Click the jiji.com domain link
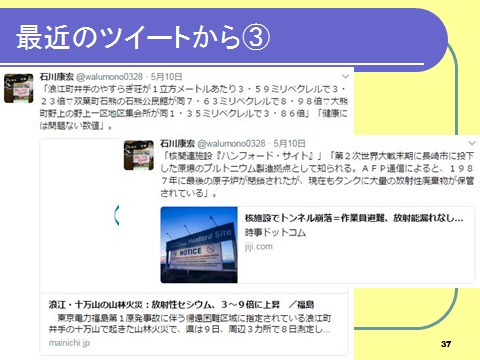 259,247
